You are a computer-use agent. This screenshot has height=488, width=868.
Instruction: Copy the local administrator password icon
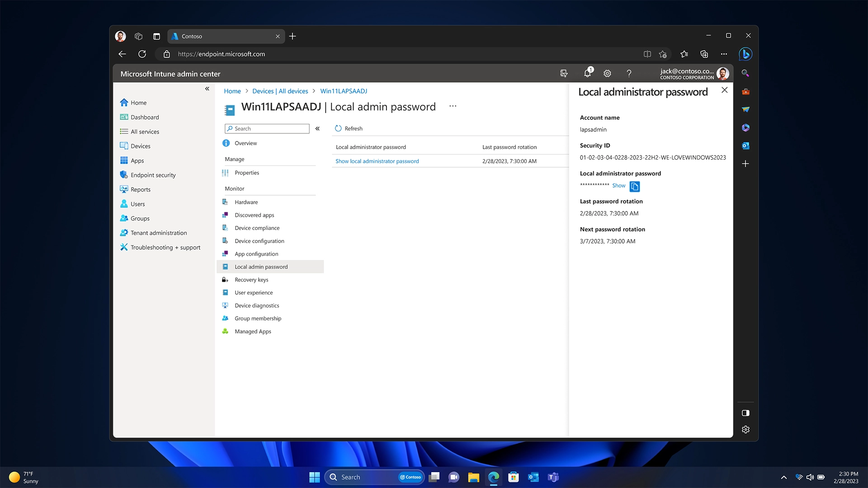635,187
